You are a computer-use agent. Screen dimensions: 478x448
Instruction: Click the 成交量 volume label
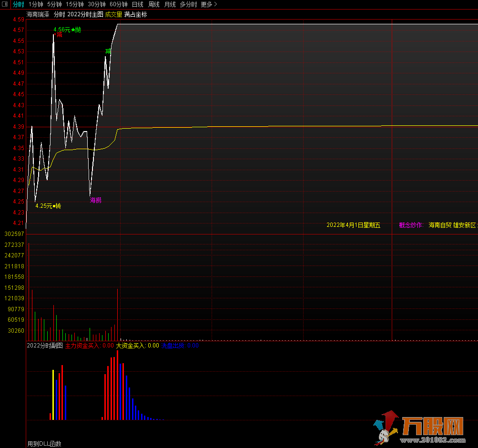point(114,14)
